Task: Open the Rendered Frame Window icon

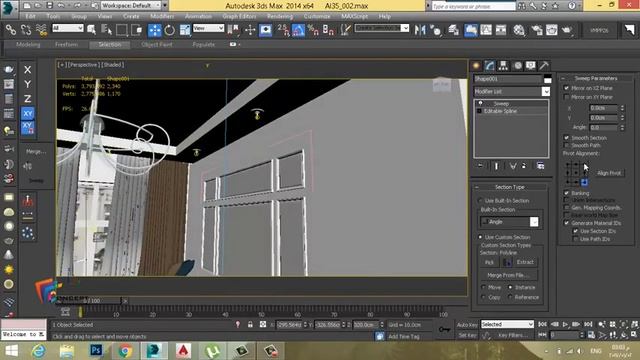Action: [x=552, y=30]
